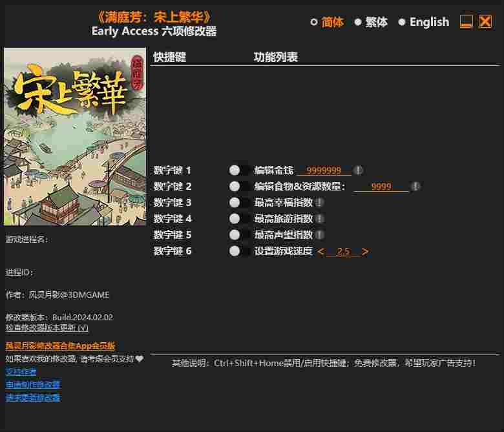Click the 快捷键 column header
Screen dimensions: 504x432
coord(169,57)
